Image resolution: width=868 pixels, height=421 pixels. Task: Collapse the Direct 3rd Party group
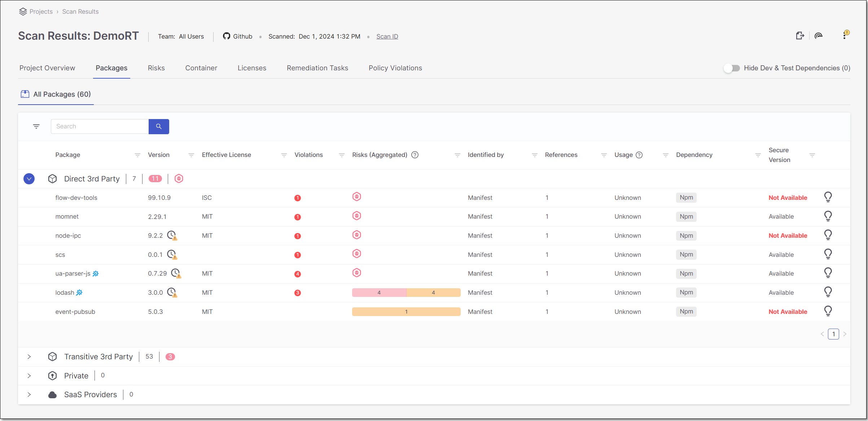click(29, 179)
